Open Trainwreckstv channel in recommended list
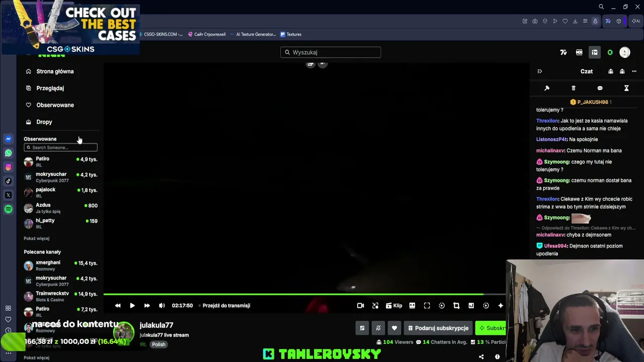This screenshot has width=644, height=362. pyautogui.click(x=60, y=296)
